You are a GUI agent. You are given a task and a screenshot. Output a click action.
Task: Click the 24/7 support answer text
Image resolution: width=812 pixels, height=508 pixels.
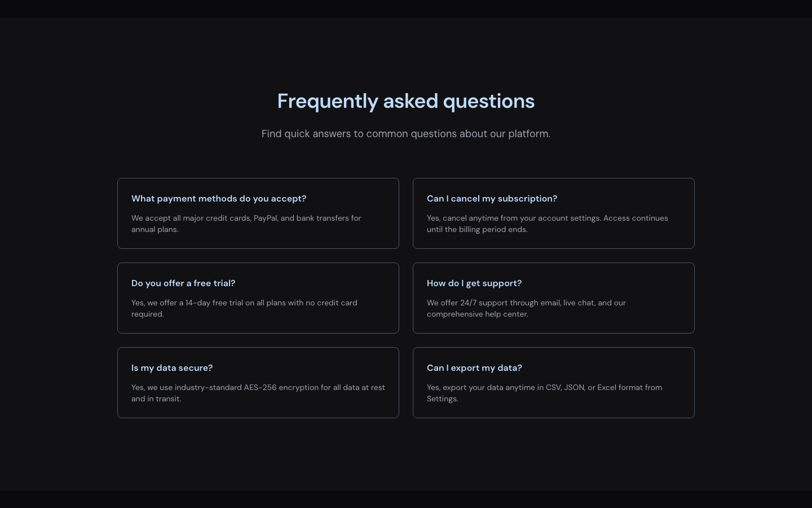pyautogui.click(x=526, y=308)
